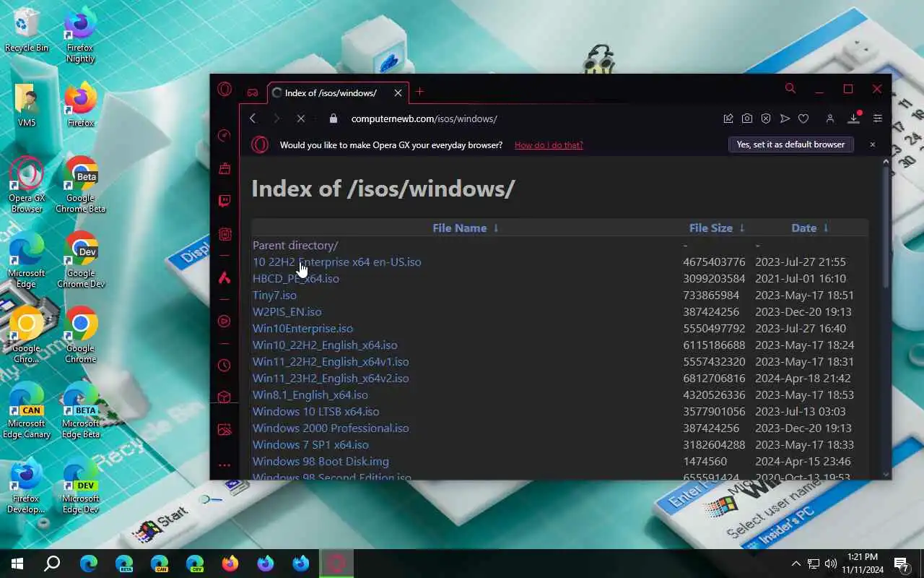The height and width of the screenshot is (578, 924).
Task: Click 'Yes, set it as default browser'
Action: point(790,144)
